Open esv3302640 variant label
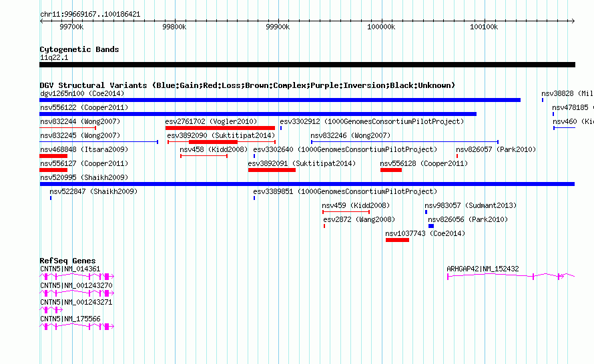Viewport: 594px width, 364px height. [345, 149]
